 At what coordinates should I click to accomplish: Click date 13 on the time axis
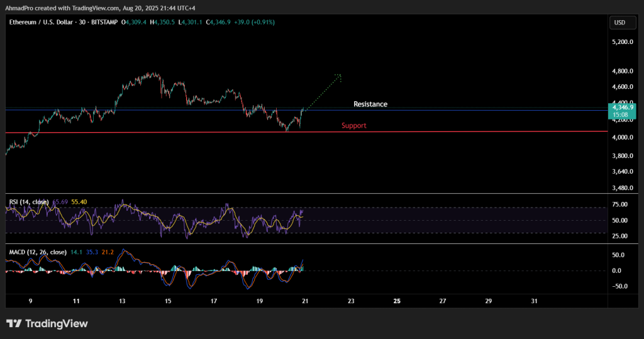point(122,301)
